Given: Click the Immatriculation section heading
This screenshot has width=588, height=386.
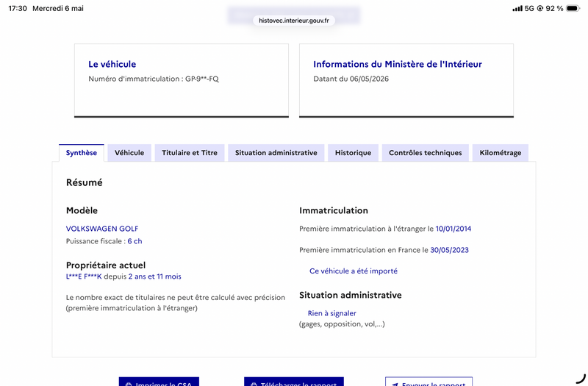Looking at the screenshot, I should [334, 210].
